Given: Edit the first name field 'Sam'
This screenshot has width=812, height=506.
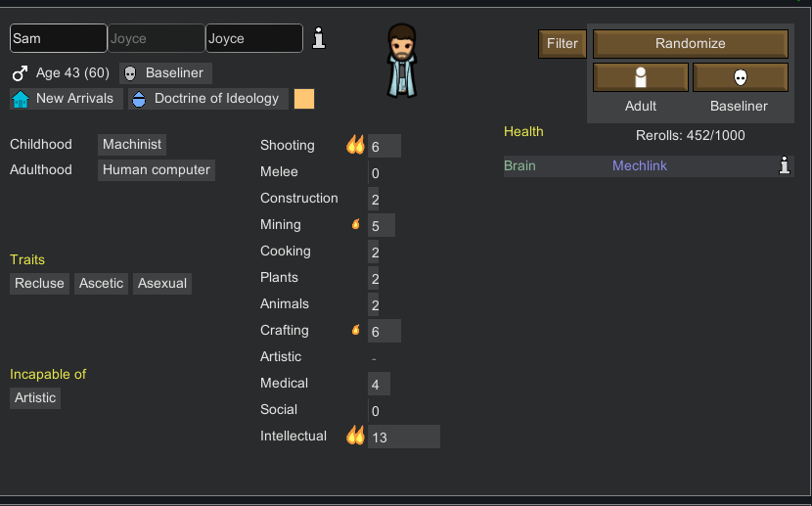Looking at the screenshot, I should [59, 38].
